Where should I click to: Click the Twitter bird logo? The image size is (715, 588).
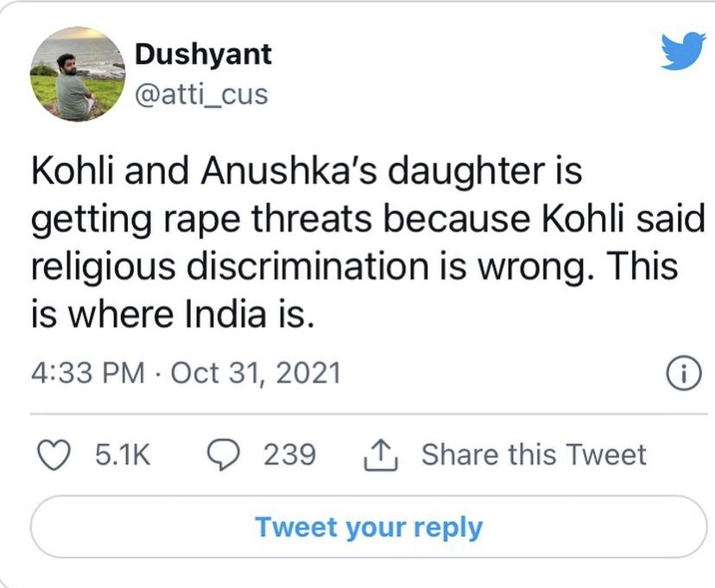pos(683,53)
